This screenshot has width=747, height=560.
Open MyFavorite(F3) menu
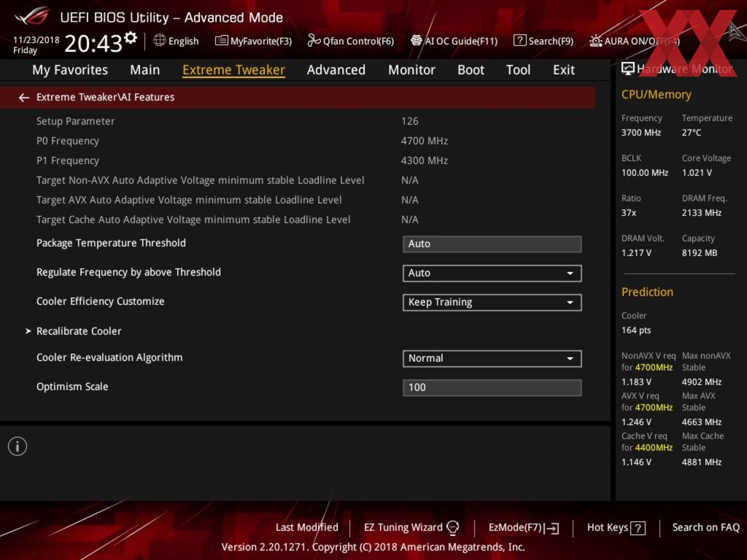pos(253,41)
